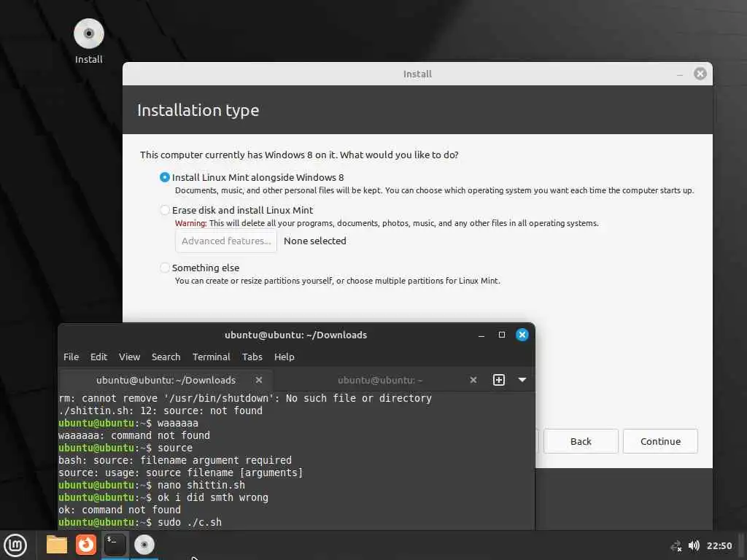The width and height of the screenshot is (747, 560).
Task: Click the 'None selected' label
Action: point(315,241)
